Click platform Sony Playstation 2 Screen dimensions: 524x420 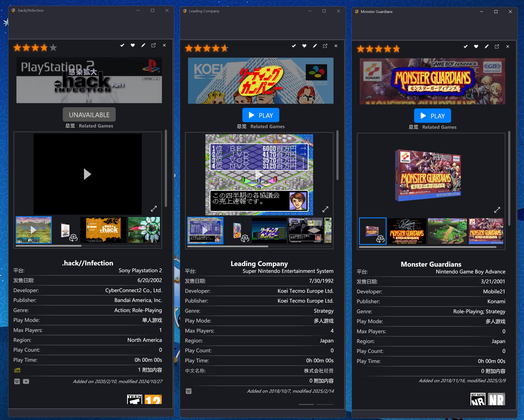(140, 270)
